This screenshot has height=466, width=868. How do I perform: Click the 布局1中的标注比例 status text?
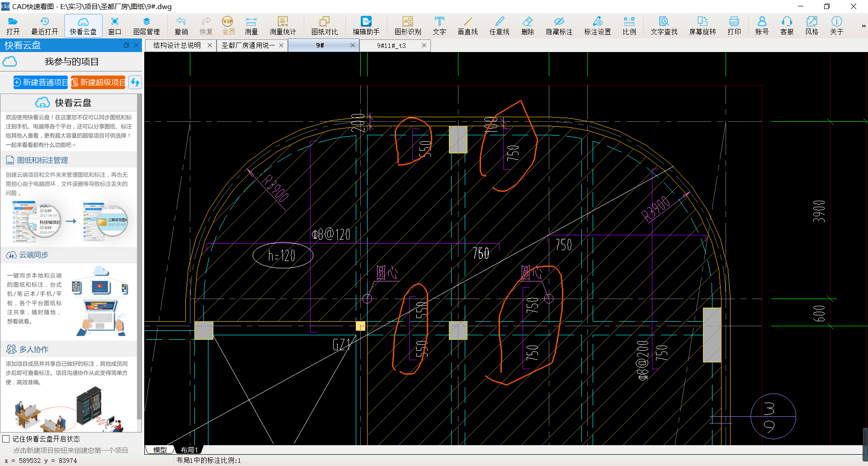click(208, 461)
